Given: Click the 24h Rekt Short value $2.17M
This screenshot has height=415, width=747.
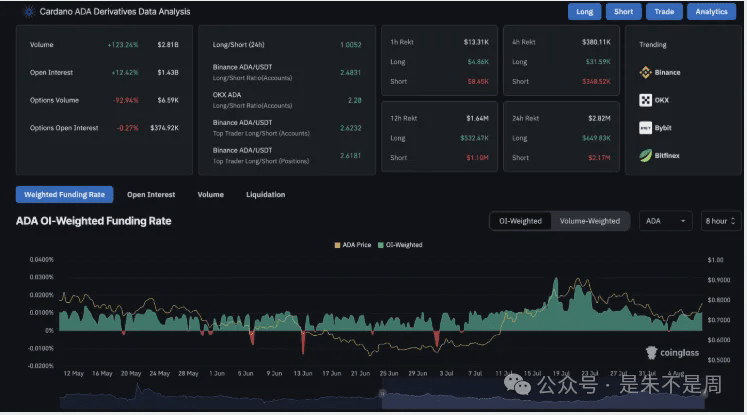Looking at the screenshot, I should pos(599,158).
